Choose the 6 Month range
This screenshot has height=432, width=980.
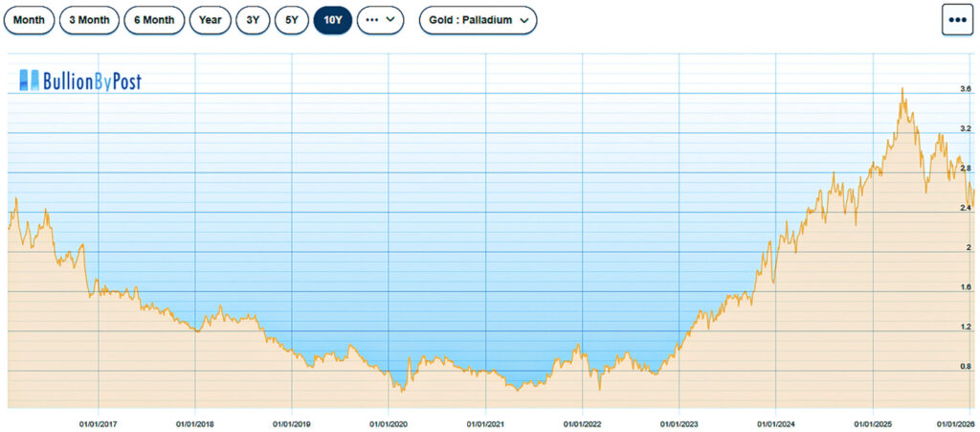tap(154, 20)
